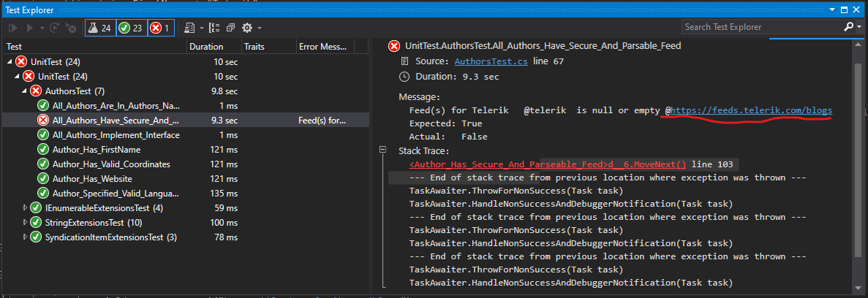
Task: Collapse the AuthorsTest (7) node
Action: coord(24,91)
